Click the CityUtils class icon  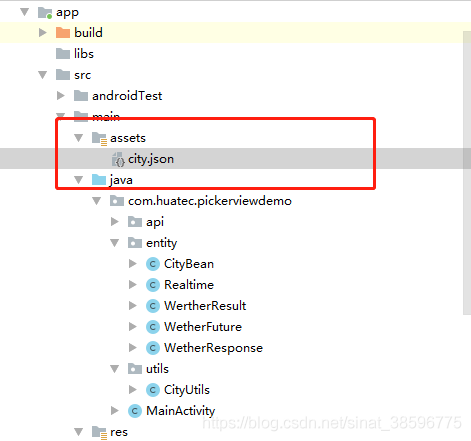(x=153, y=390)
